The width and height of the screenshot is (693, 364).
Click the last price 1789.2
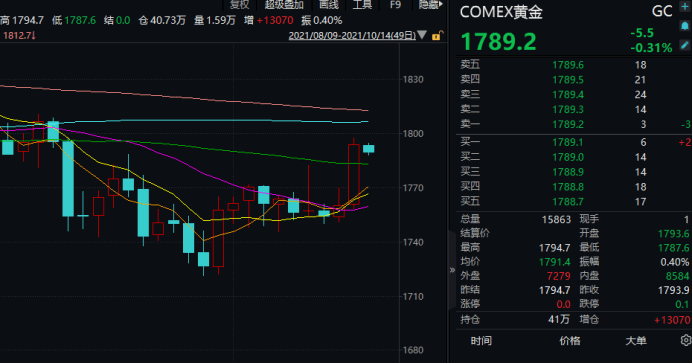(498, 42)
